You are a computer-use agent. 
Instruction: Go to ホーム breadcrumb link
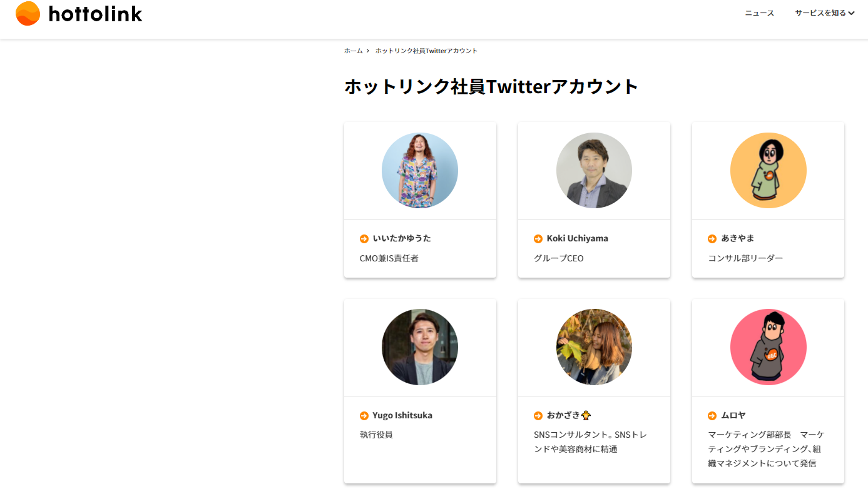353,51
